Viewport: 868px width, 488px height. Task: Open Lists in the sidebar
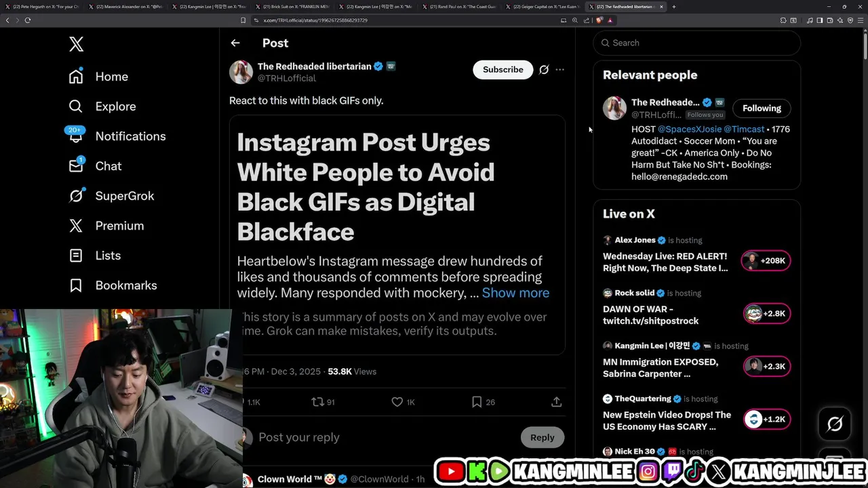pos(95,256)
